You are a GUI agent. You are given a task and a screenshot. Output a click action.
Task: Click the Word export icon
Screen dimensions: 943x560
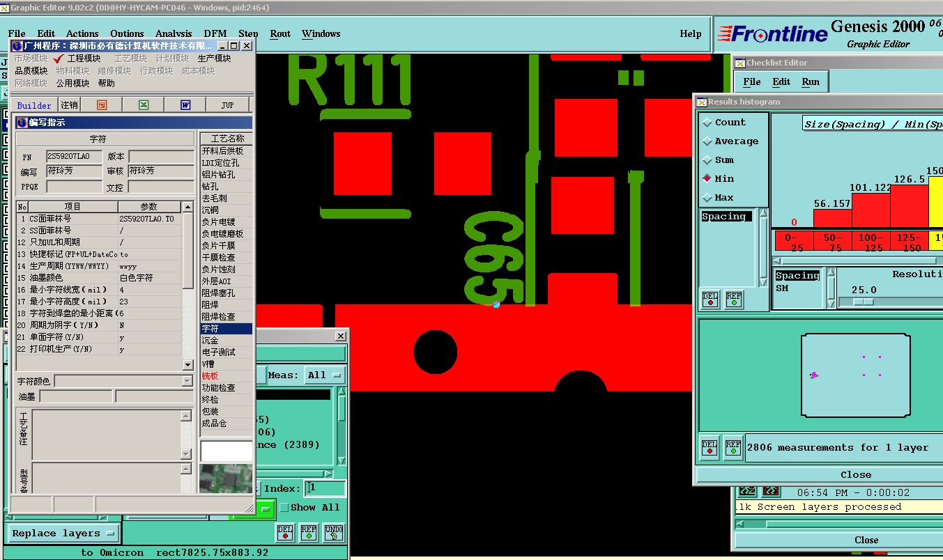coord(185,104)
